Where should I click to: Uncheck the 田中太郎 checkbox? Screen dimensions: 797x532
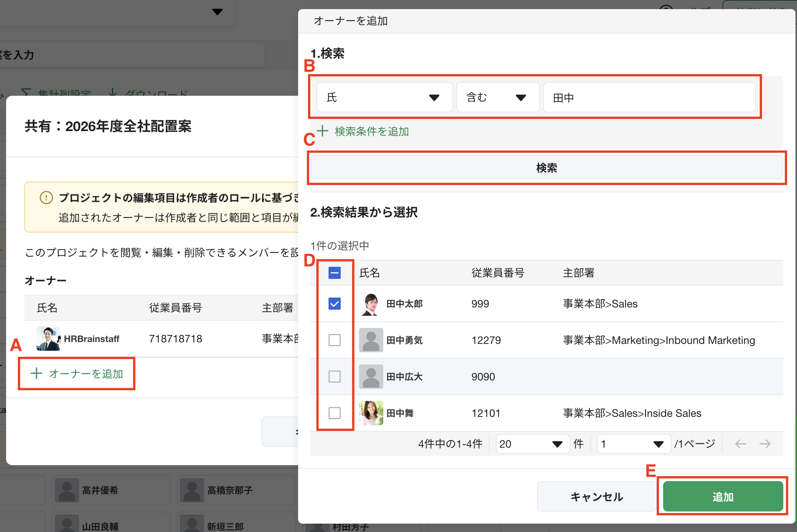[335, 304]
